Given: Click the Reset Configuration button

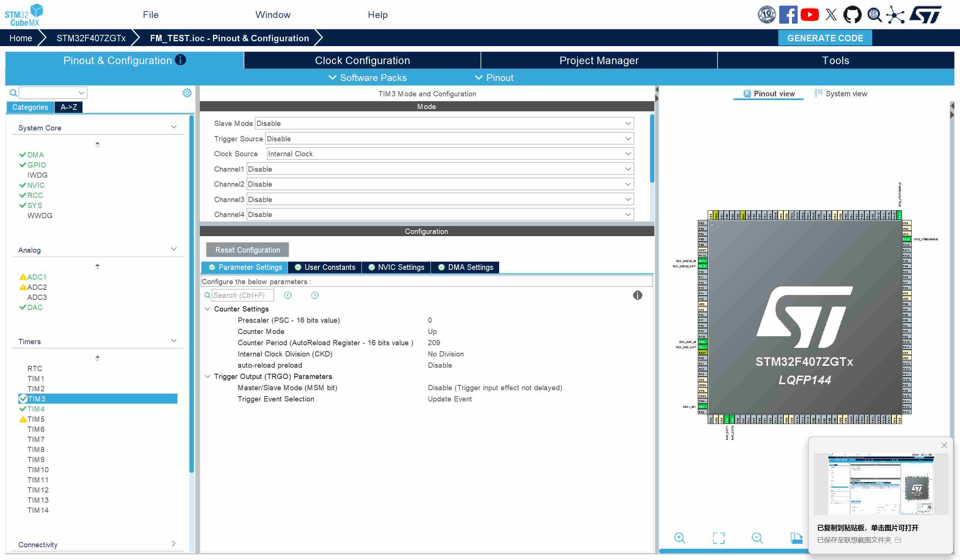Looking at the screenshot, I should [x=247, y=250].
